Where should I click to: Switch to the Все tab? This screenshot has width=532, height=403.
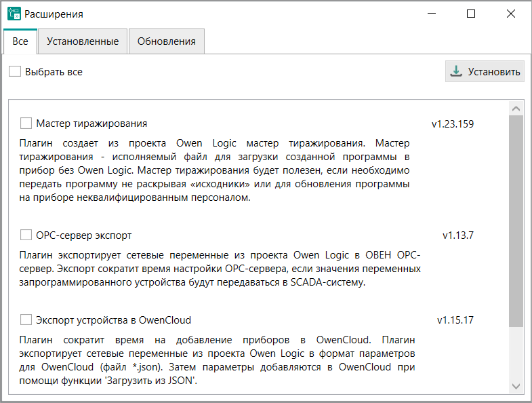[x=20, y=41]
